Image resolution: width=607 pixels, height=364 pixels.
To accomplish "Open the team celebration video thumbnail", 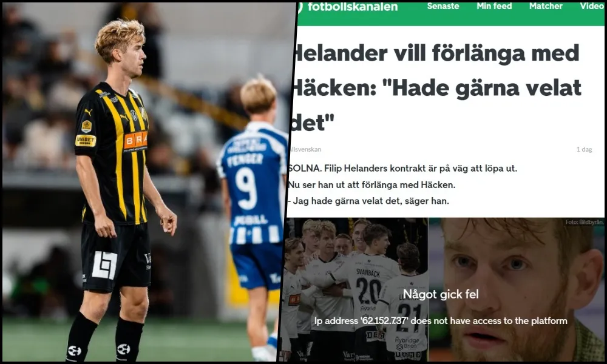I will click(355, 289).
